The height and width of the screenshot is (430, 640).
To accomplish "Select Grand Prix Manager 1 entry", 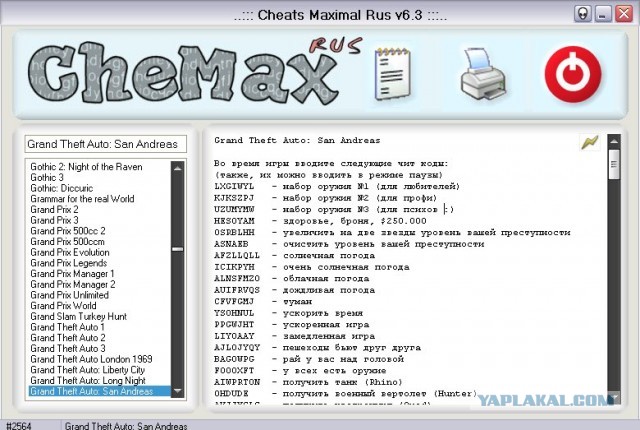I will (x=72, y=273).
